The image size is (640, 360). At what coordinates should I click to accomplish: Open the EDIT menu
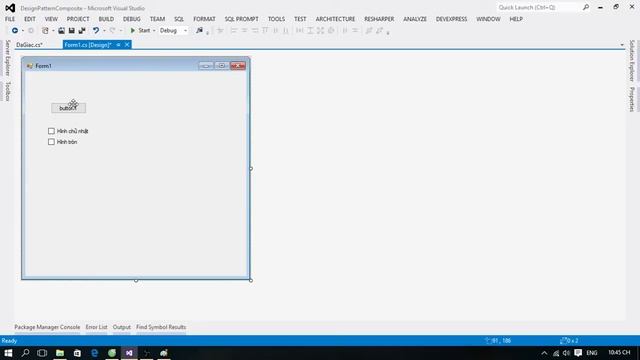(x=29, y=19)
